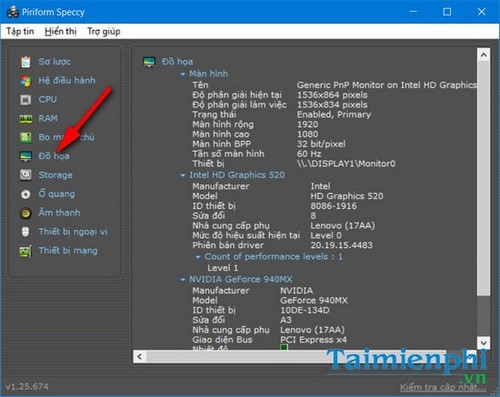Open the Storage section

point(55,175)
